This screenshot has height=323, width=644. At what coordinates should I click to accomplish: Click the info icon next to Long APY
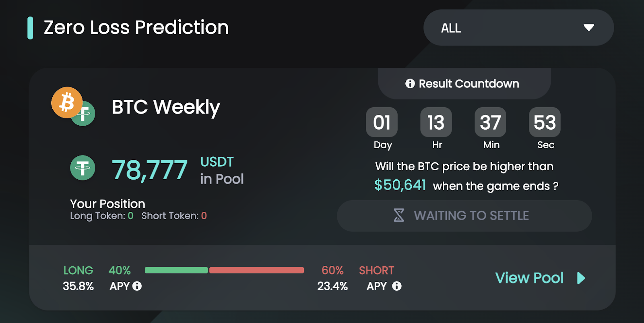pyautogui.click(x=137, y=286)
